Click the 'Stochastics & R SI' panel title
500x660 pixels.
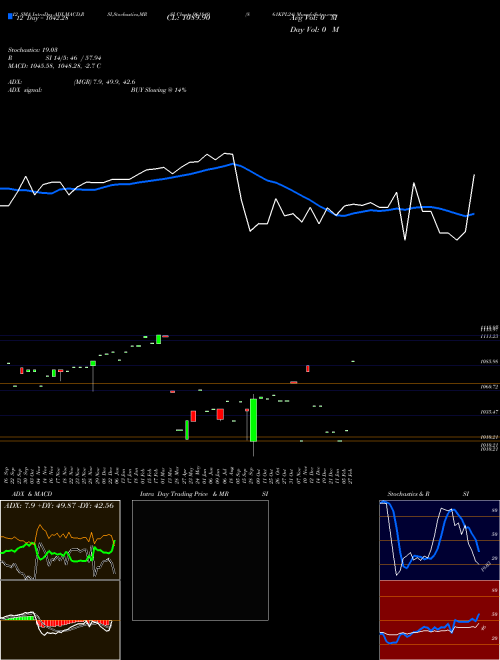pos(428,494)
